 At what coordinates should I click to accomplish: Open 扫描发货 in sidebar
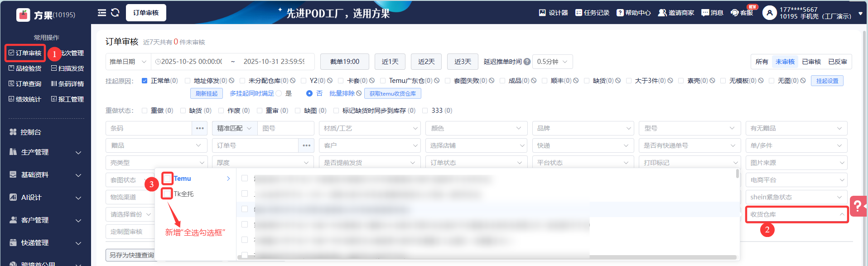coord(68,68)
